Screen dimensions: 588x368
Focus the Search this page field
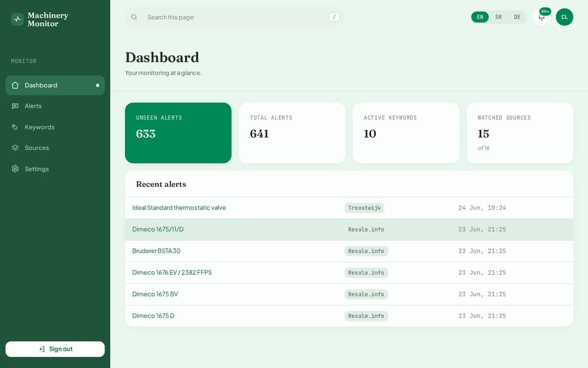235,17
